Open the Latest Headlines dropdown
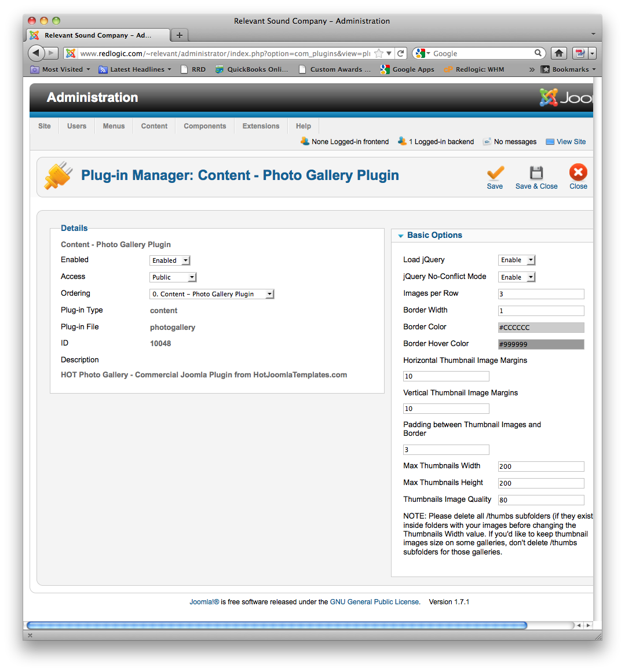The width and height of the screenshot is (625, 672). (135, 69)
